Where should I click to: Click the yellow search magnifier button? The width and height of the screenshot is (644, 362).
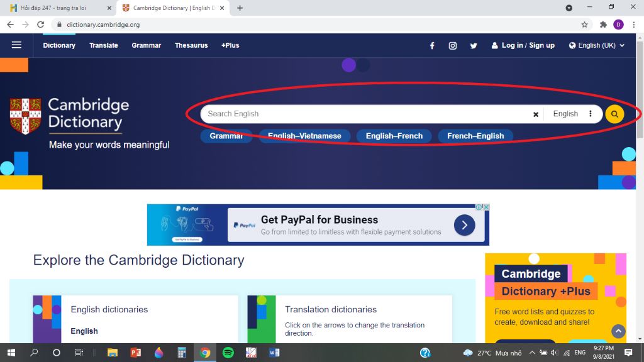[614, 114]
